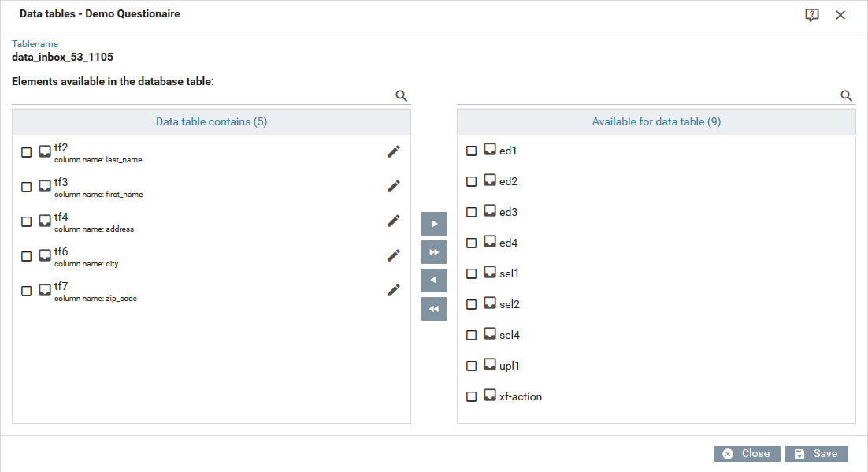This screenshot has height=472, width=868.
Task: Select the upl1 item in available list
Action: point(510,366)
